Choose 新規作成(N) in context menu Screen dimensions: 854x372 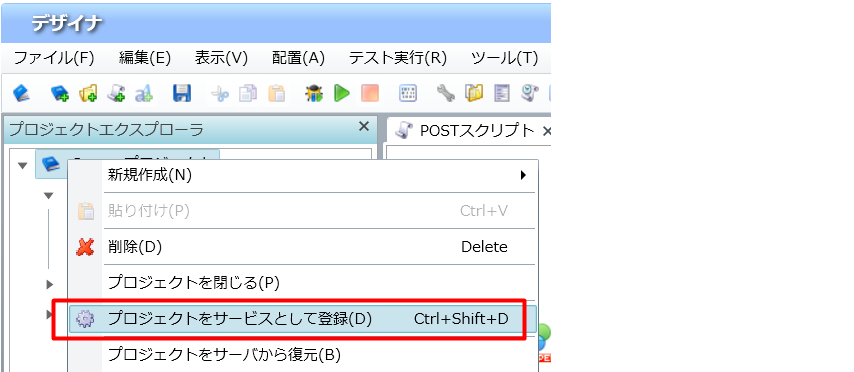303,175
